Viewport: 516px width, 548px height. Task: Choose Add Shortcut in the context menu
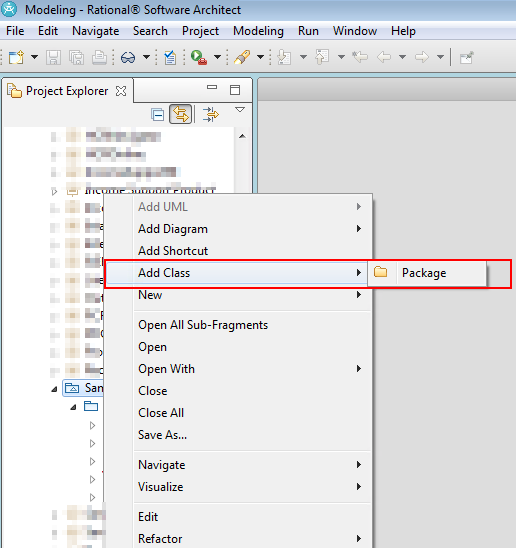(238, 251)
